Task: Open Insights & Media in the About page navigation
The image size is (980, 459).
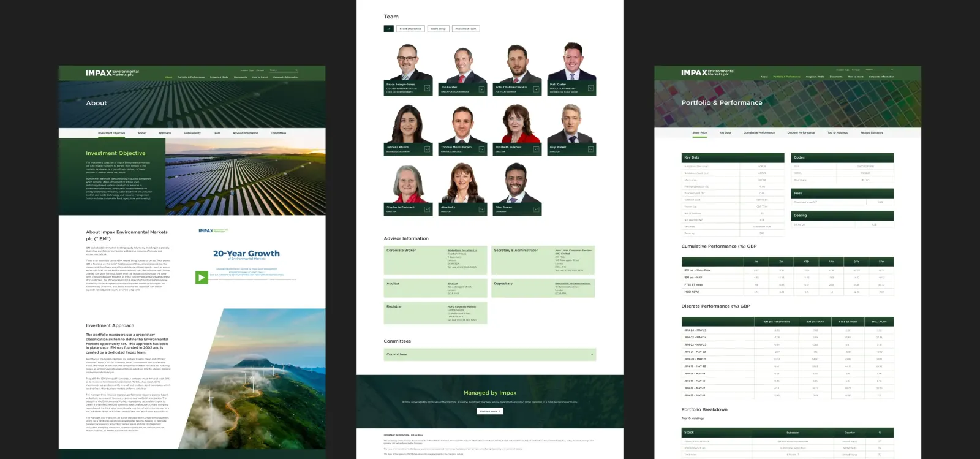Action: (219, 77)
